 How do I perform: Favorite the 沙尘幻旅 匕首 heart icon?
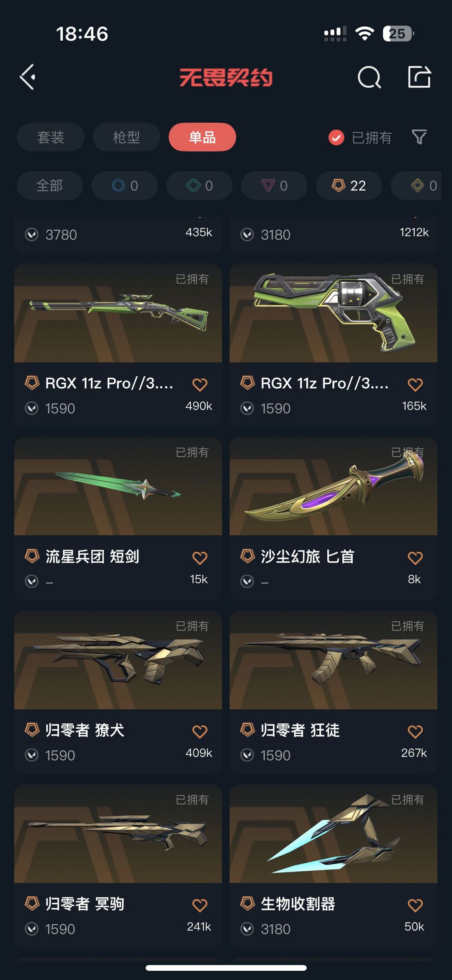pos(415,558)
